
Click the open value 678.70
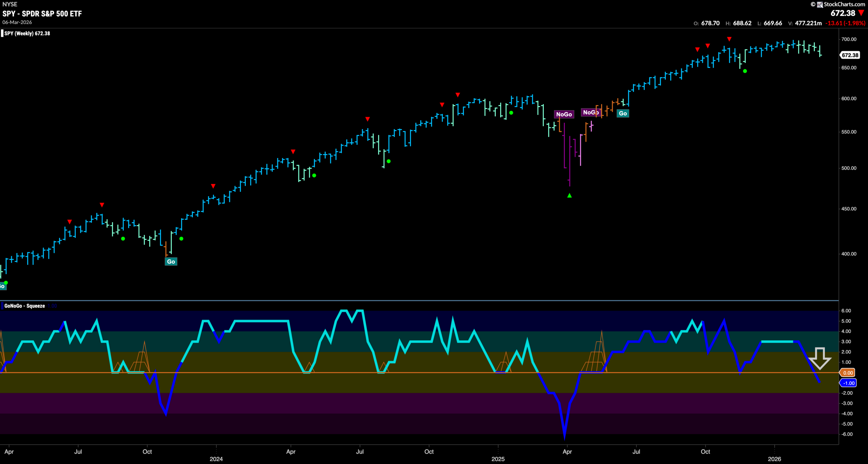(710, 23)
